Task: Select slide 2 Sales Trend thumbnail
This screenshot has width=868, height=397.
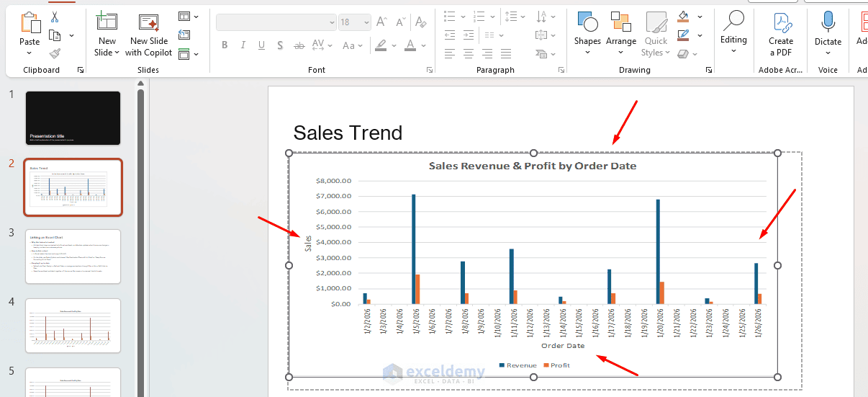Action: point(73,187)
